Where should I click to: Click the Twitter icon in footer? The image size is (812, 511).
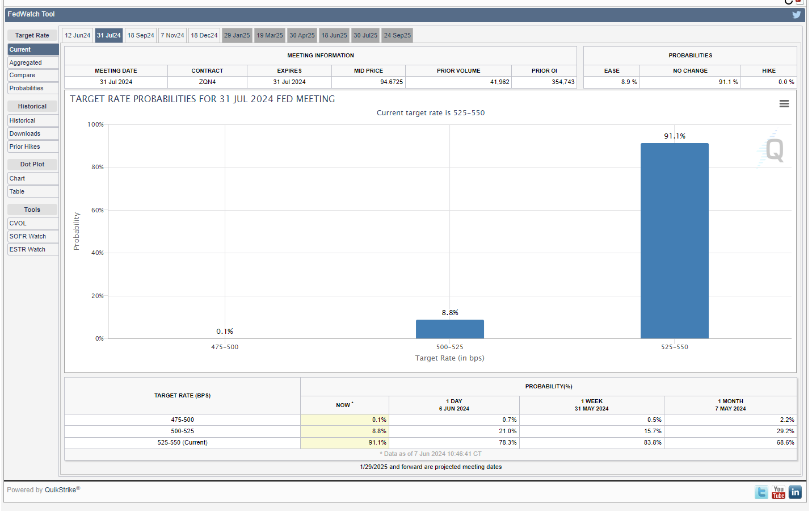[761, 492]
